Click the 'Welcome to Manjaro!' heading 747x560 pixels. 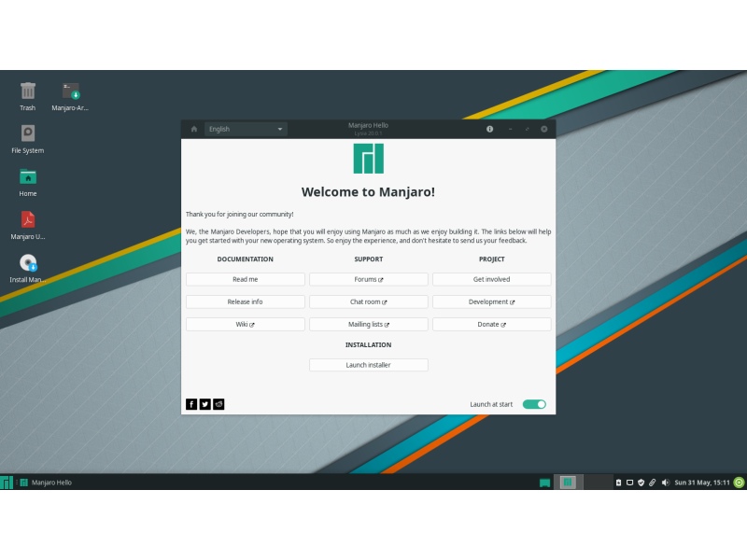[368, 192]
